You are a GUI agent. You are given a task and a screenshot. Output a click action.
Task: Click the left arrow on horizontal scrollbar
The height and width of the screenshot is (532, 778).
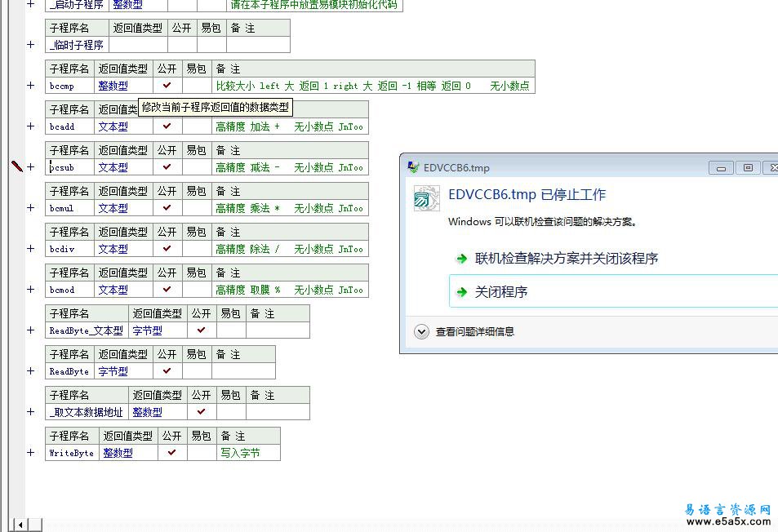[x=20, y=524]
